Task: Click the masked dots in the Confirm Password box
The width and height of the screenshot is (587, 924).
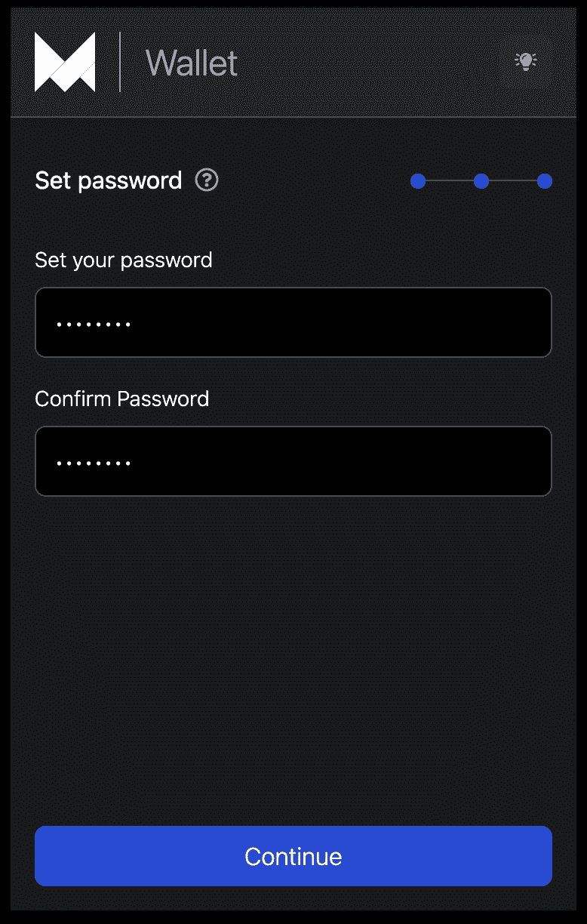Action: [94, 463]
